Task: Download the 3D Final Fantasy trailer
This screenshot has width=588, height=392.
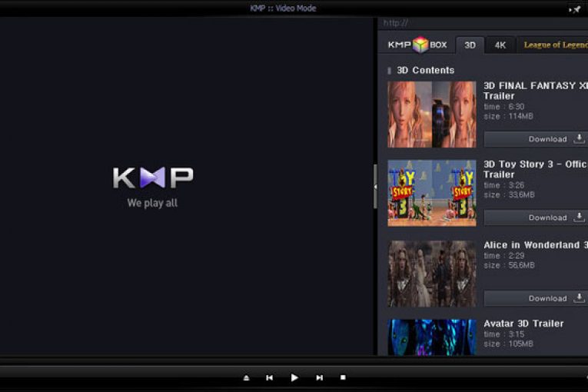Action: click(x=536, y=139)
